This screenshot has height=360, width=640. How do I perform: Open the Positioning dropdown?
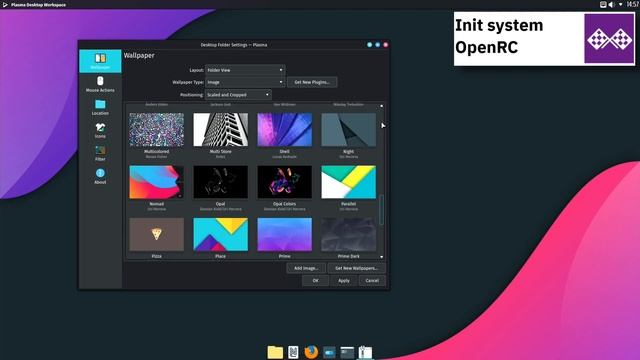tap(238, 95)
